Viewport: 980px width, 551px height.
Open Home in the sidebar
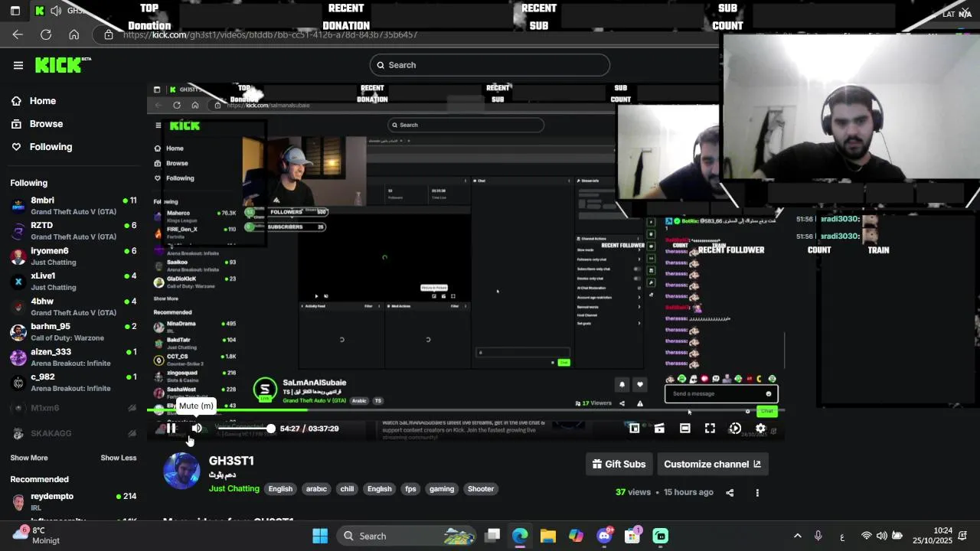coord(33,101)
